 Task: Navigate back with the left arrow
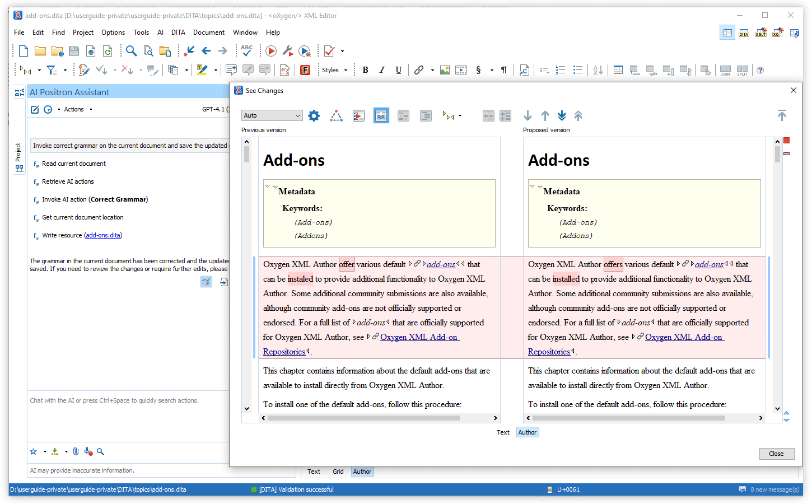point(206,51)
